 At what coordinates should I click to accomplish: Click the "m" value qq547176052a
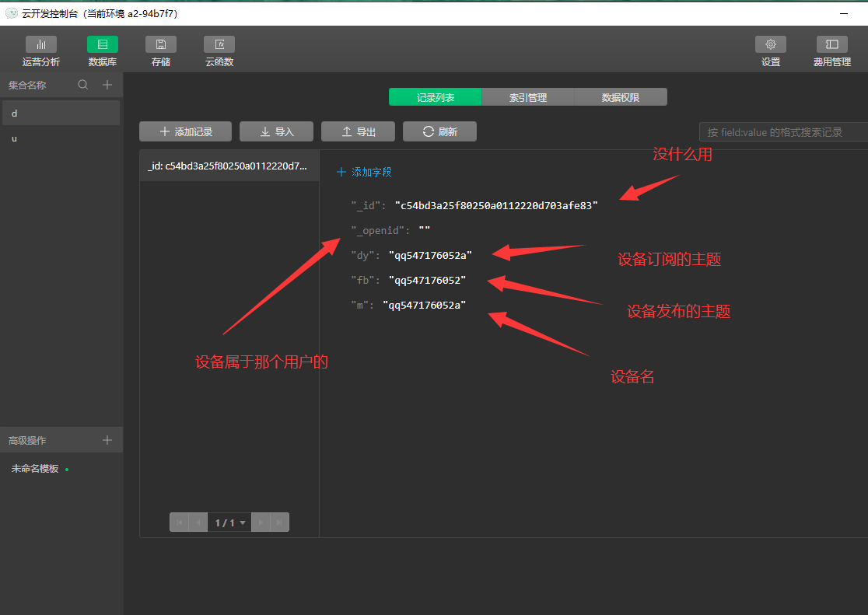coord(425,305)
